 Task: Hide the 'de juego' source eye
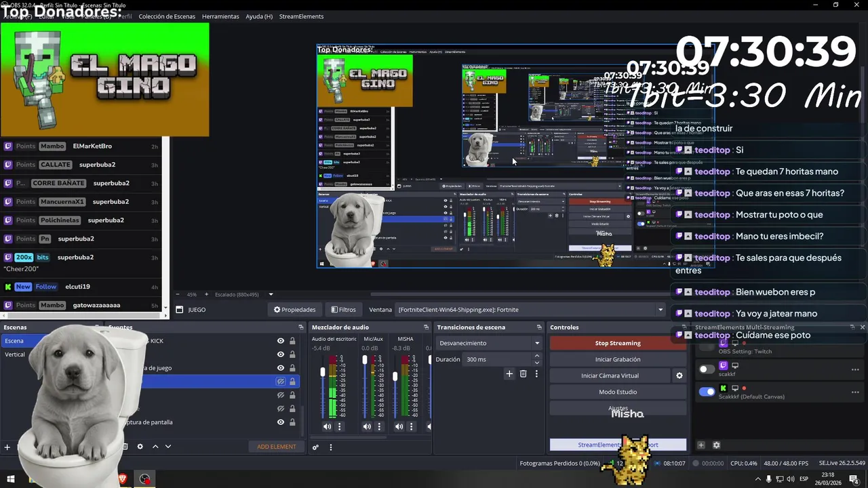click(x=281, y=368)
